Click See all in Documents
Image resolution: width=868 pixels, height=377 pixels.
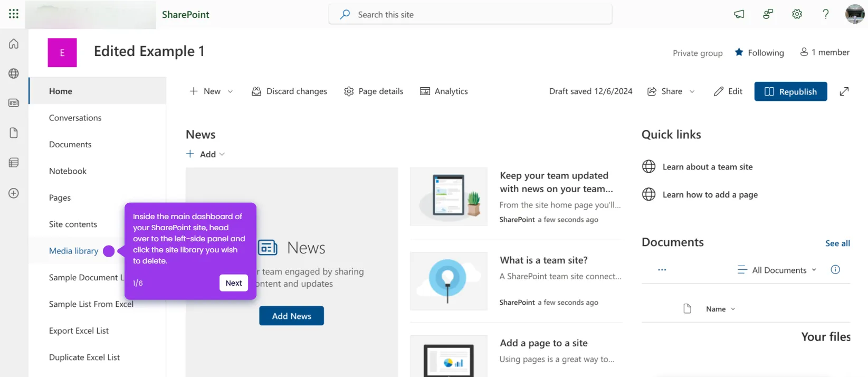point(837,243)
